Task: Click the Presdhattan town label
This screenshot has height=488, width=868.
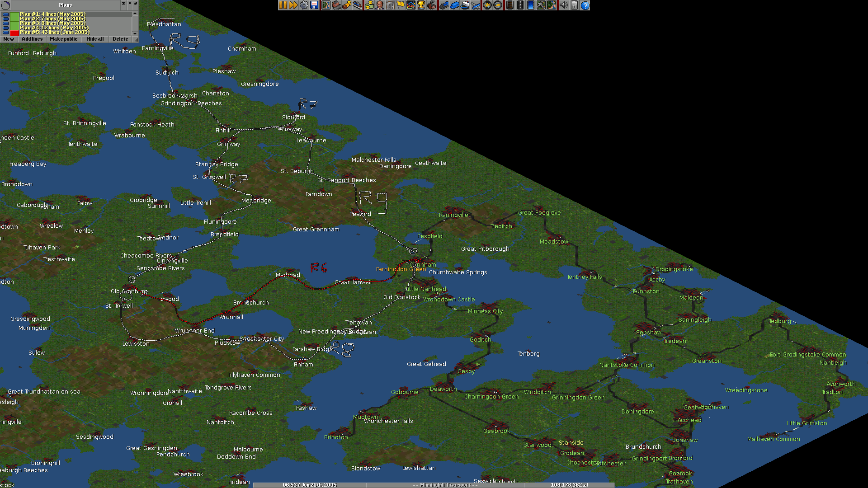Action: (164, 24)
